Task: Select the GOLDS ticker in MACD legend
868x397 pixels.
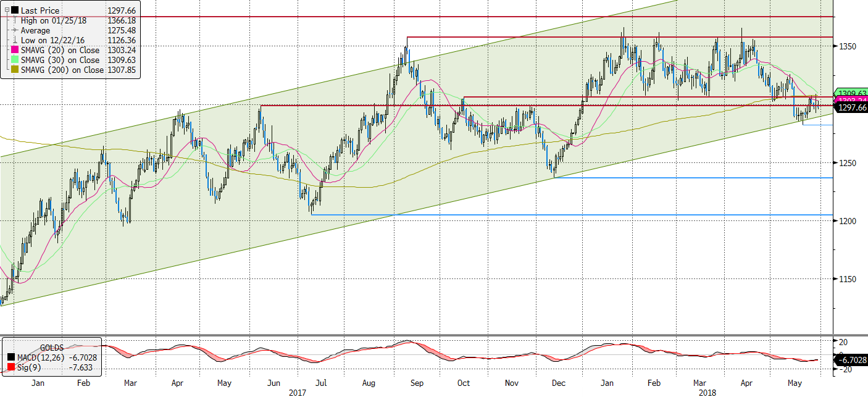Action: (x=52, y=348)
